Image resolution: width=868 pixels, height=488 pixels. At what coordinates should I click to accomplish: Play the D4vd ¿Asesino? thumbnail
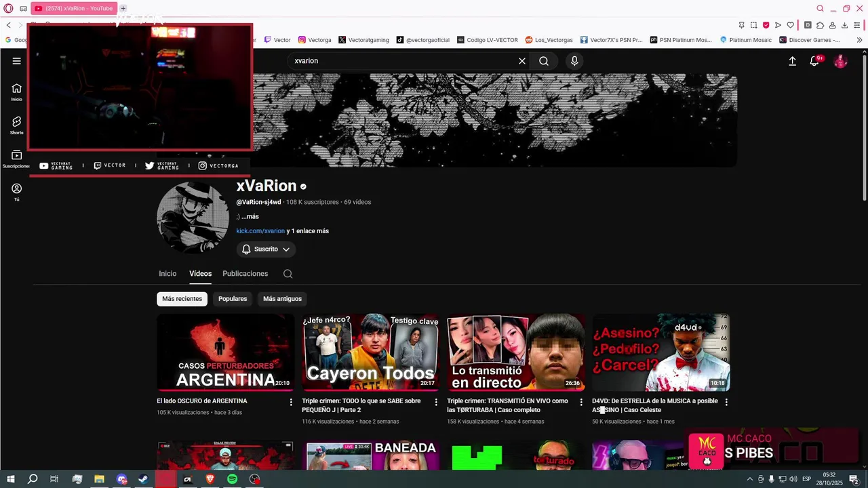click(660, 352)
